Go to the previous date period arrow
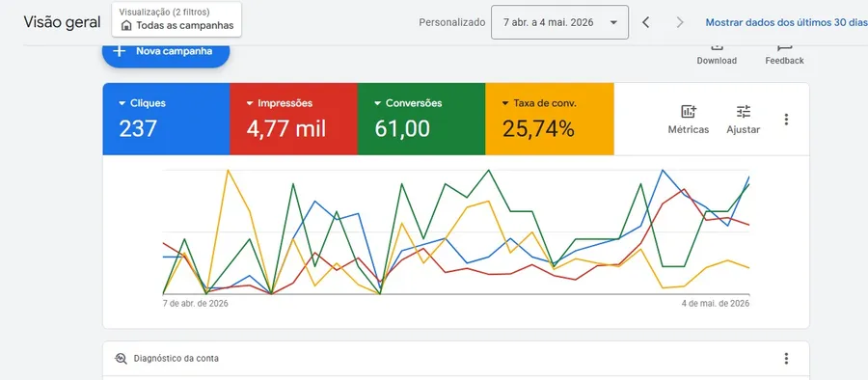Viewport: 868px width, 380px height. 645,22
